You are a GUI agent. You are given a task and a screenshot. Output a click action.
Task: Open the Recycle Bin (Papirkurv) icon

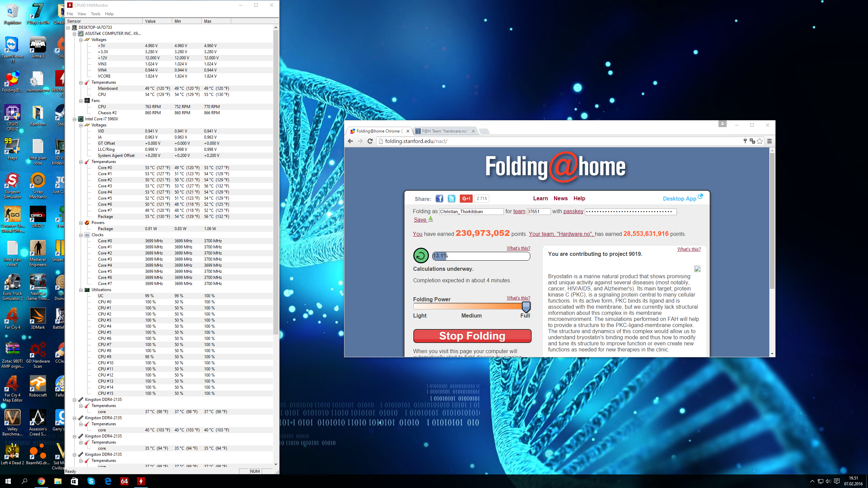click(x=13, y=14)
